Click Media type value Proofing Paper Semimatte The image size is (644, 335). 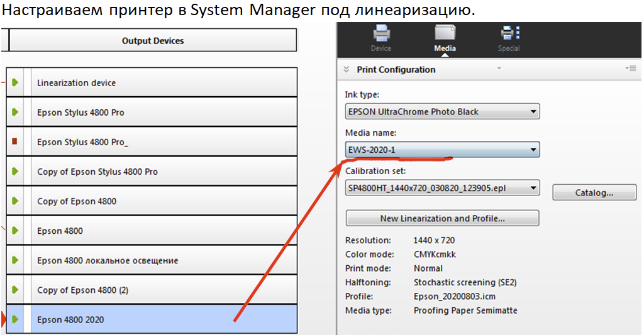coord(465,310)
